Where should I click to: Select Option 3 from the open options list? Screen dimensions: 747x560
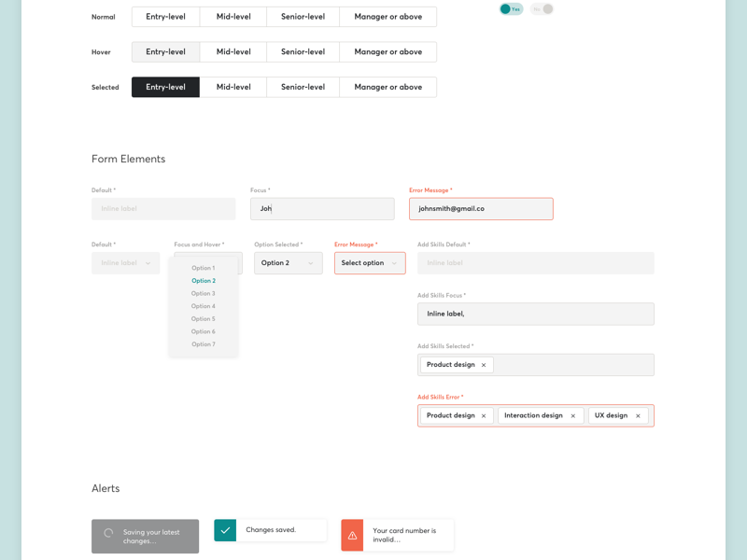coord(204,293)
